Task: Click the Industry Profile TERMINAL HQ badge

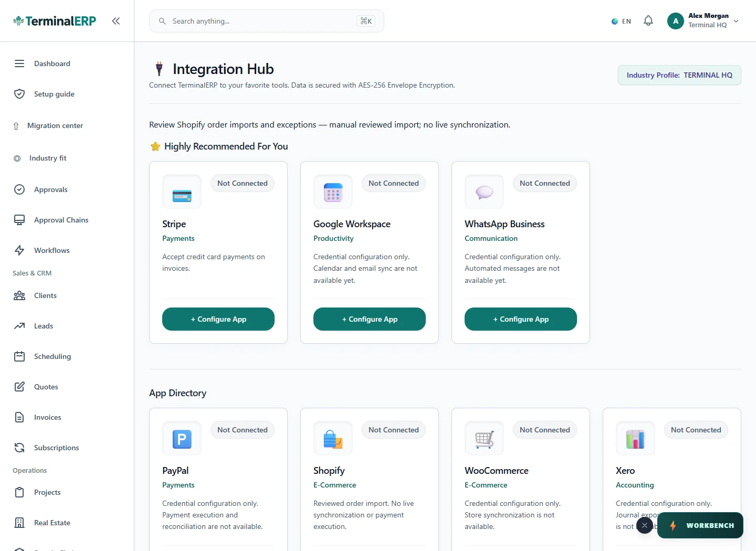Action: pyautogui.click(x=679, y=75)
